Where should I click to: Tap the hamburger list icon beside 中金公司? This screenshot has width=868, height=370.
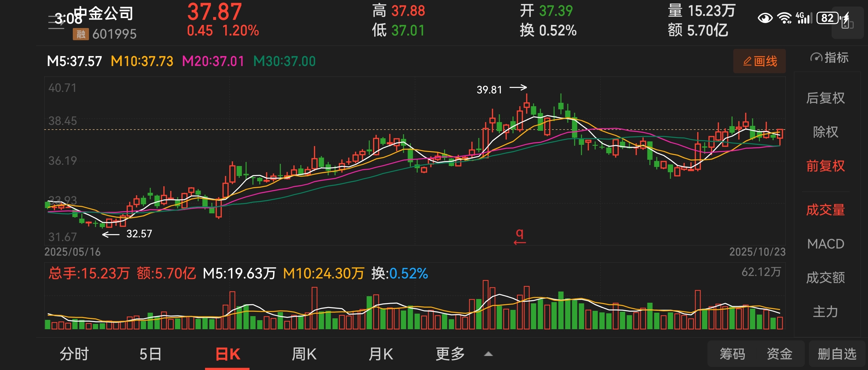56,22
